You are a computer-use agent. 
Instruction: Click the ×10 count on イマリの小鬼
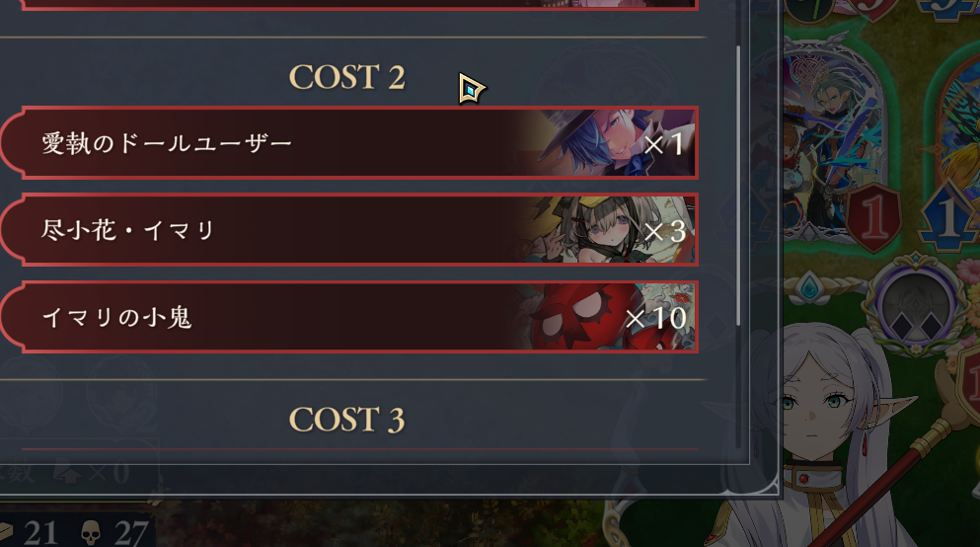656,318
